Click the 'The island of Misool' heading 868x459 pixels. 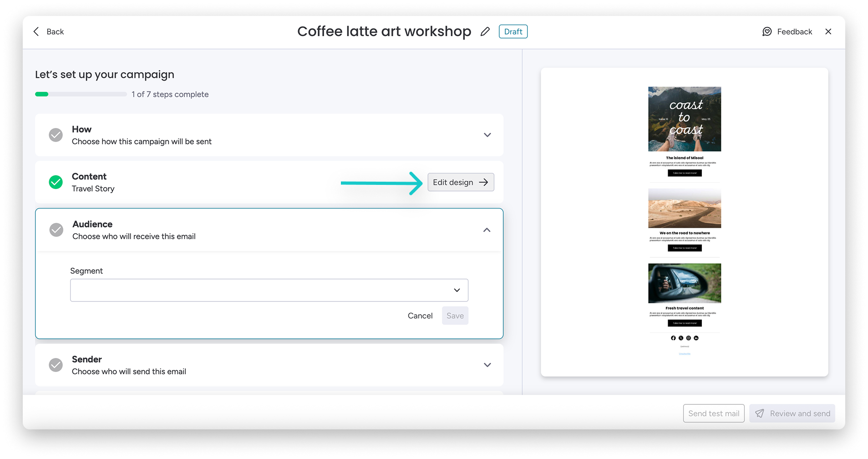[x=685, y=158]
